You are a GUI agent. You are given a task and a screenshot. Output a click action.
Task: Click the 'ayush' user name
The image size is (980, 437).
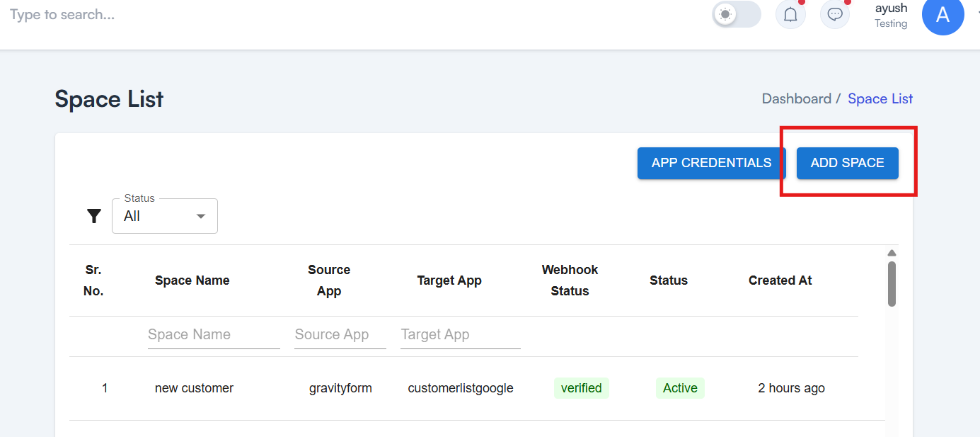pyautogui.click(x=891, y=8)
